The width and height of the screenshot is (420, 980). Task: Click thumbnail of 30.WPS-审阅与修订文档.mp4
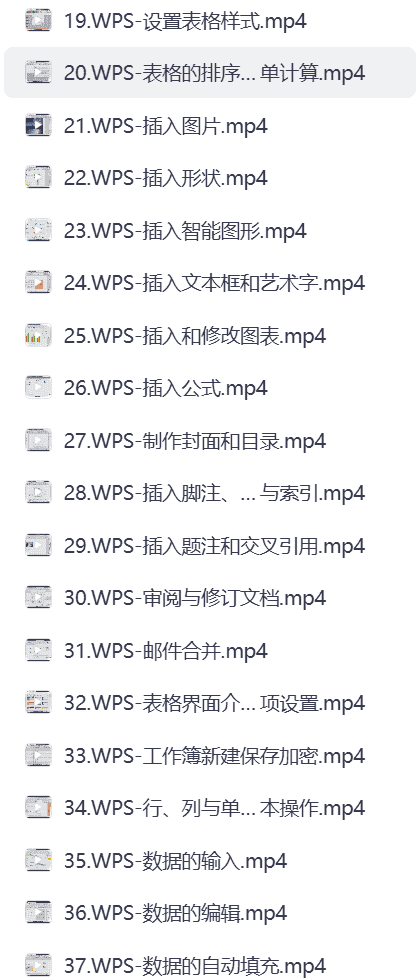[38, 599]
